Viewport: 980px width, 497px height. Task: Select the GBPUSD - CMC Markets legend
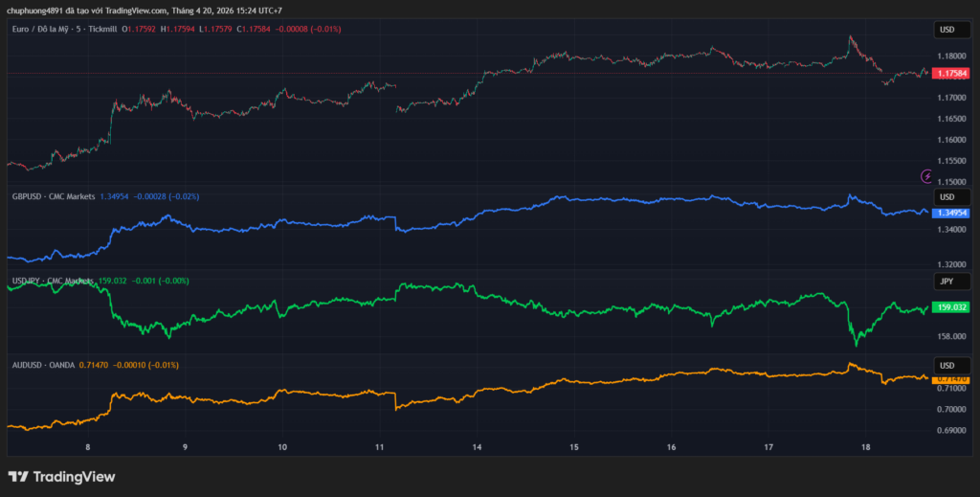coord(53,196)
